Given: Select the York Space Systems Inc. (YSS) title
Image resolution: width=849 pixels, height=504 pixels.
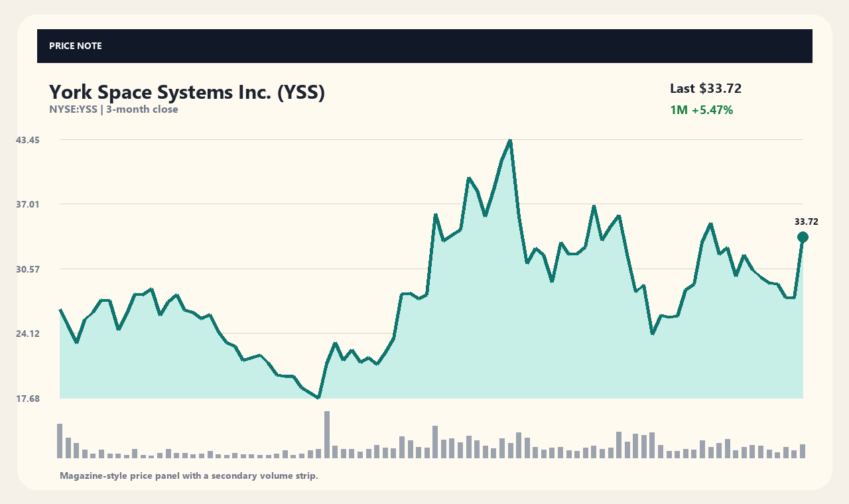Looking at the screenshot, I should point(187,92).
